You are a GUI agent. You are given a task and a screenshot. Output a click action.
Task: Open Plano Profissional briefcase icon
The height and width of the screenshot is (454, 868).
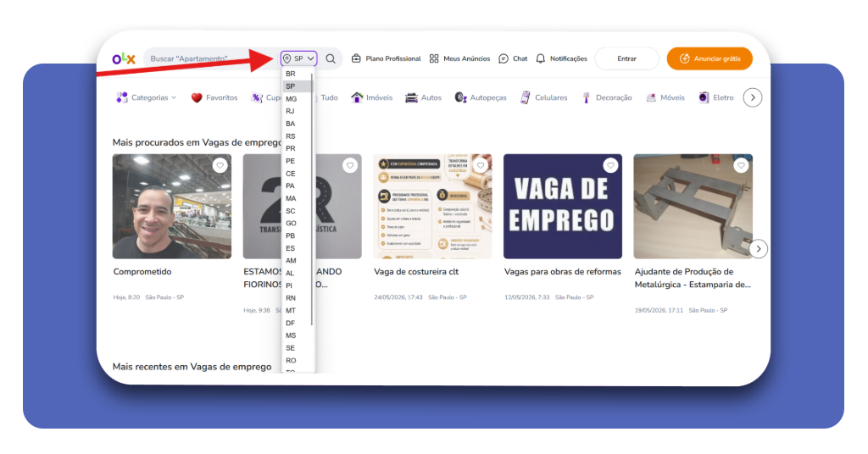coord(357,58)
